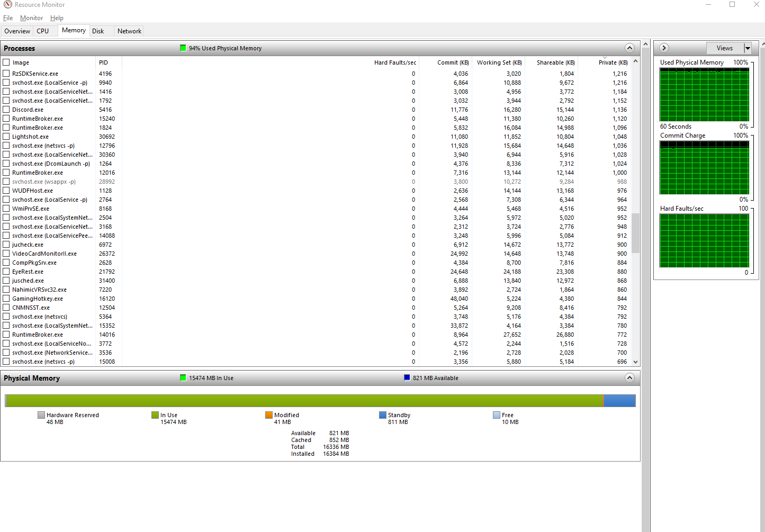This screenshot has height=532, width=765.
Task: Click the Commit Charge graph
Action: [x=704, y=168]
